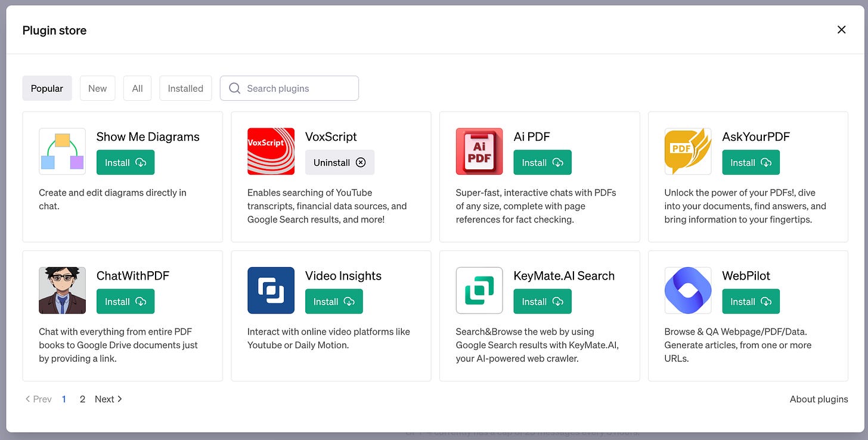Viewport: 868px width, 440px height.
Task: Install the KeyMate.AI Search plugin
Action: pos(542,301)
